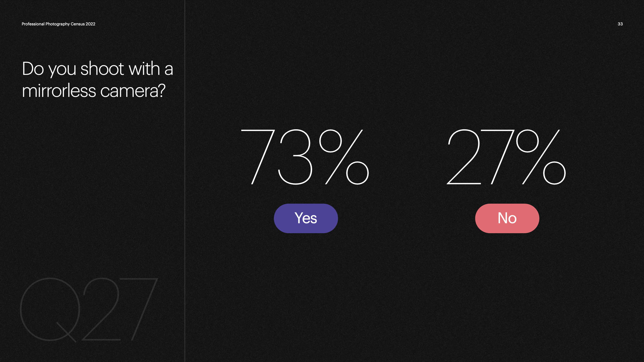Click the leading digit 2 in 27%
Screen dimensions: 644x362
click(x=464, y=157)
